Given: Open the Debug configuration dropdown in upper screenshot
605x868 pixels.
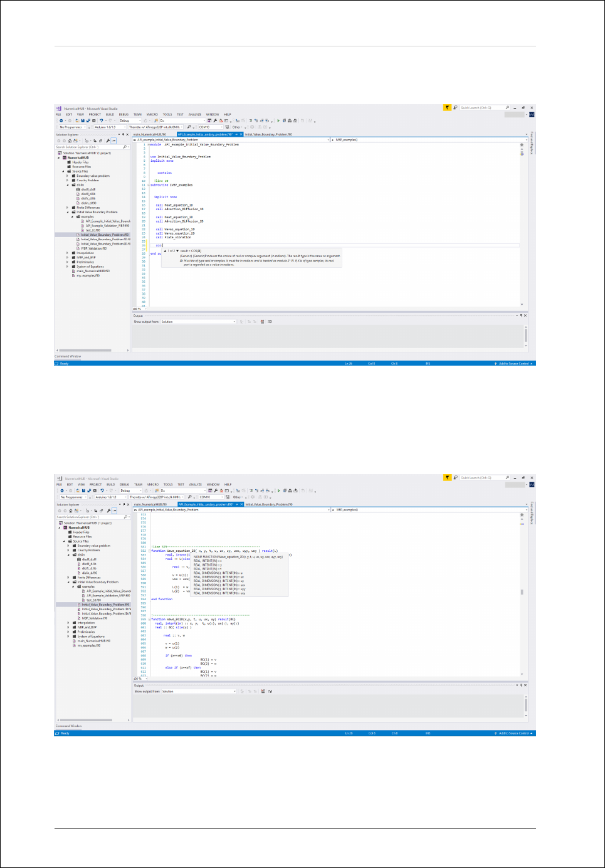Looking at the screenshot, I should point(130,120).
